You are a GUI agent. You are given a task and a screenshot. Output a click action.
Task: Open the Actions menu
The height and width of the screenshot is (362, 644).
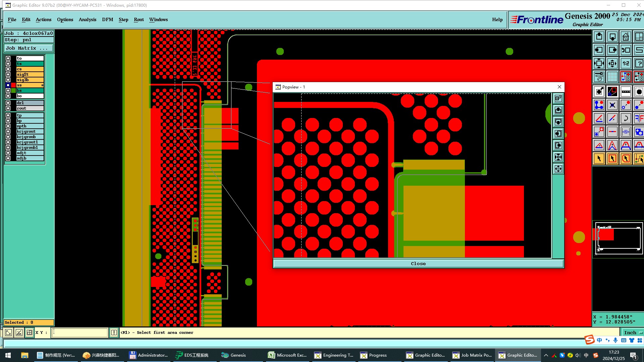(x=44, y=19)
